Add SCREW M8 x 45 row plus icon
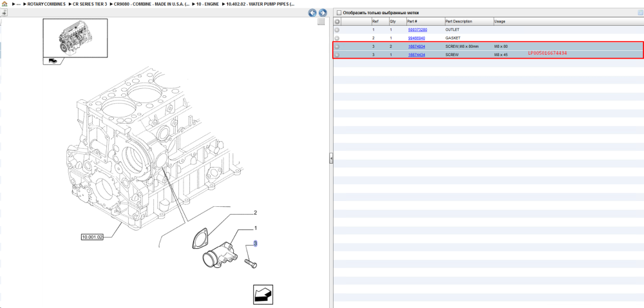Image resolution: width=644 pixels, height=308 pixels. (x=337, y=55)
